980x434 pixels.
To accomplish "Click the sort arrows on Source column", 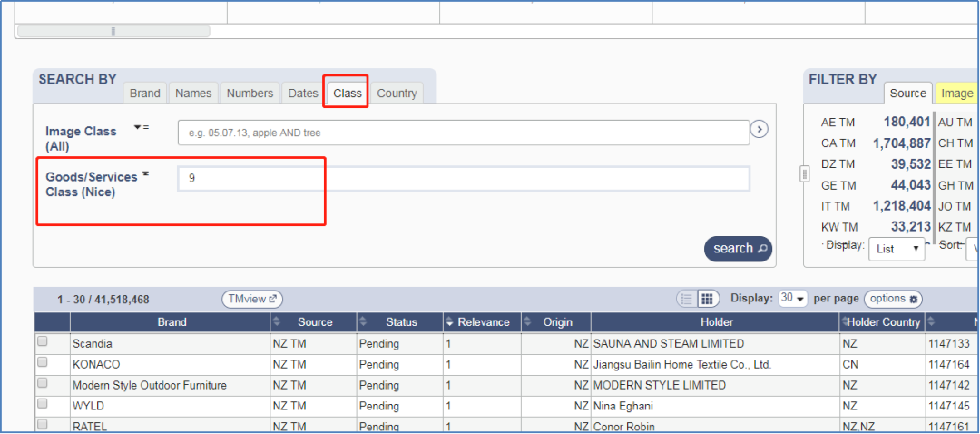I will click(278, 322).
